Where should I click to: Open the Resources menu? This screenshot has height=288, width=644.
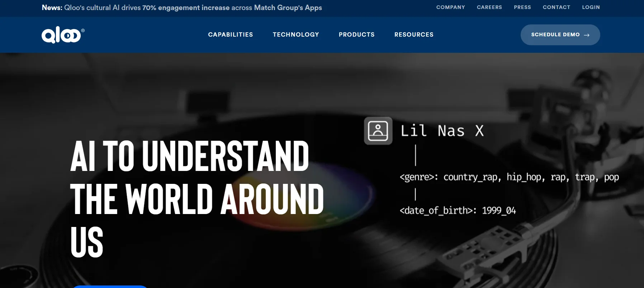pyautogui.click(x=414, y=34)
